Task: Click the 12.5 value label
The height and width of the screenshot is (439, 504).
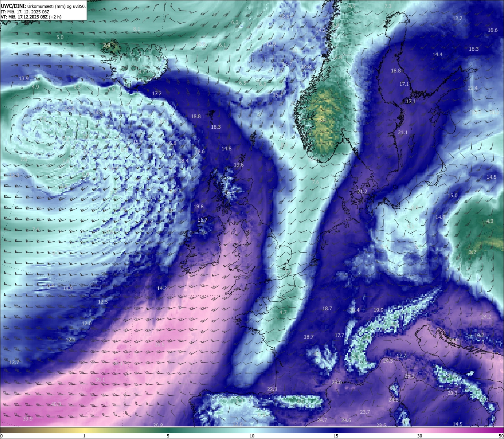Action: [x=103, y=302]
